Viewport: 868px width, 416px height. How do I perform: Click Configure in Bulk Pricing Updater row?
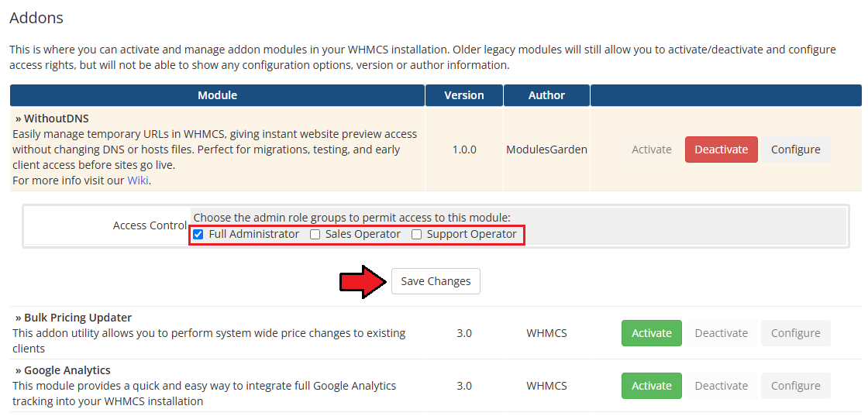coord(795,333)
